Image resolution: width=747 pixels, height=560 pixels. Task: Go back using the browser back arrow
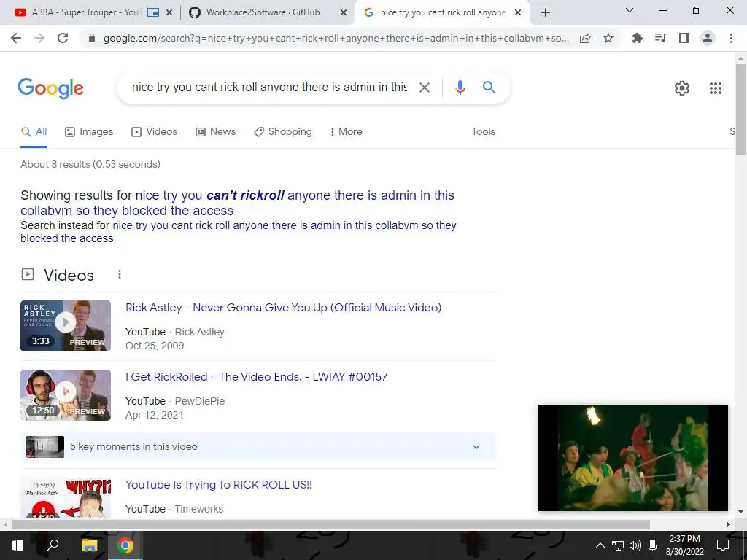(16, 38)
